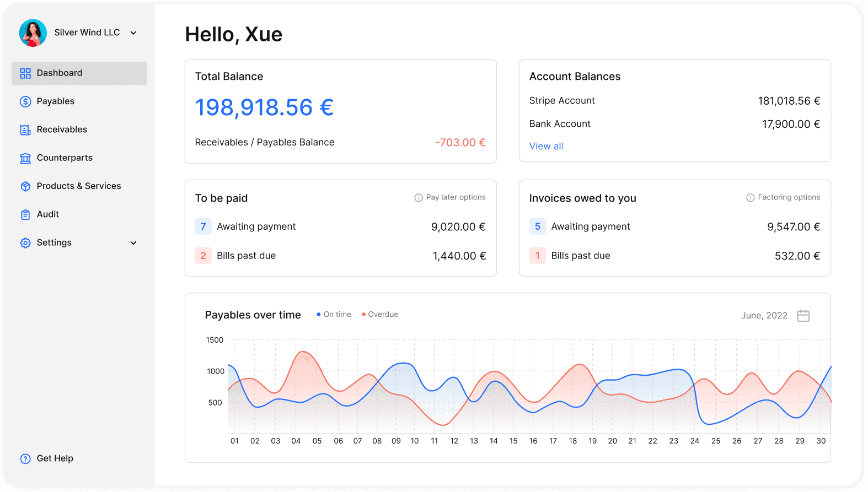Click the 9,020.00 € awaiting payment amount

pyautogui.click(x=458, y=227)
